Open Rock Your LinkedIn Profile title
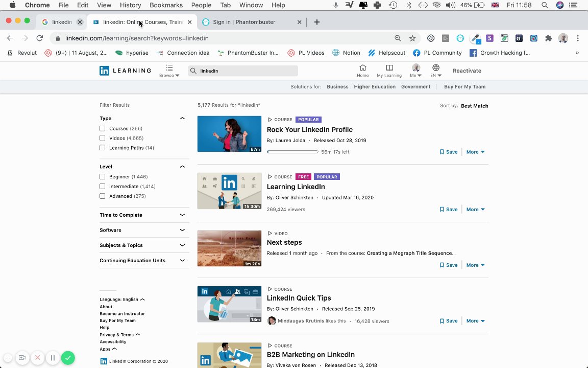The height and width of the screenshot is (368, 588). click(310, 129)
